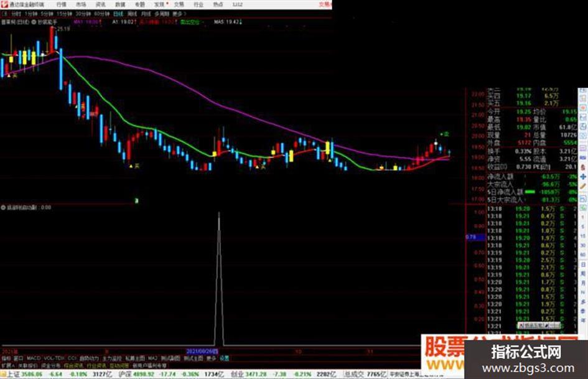This screenshot has width=588, height=379.
Task: Select the 主力监控 indicator tab
Action: [x=112, y=358]
